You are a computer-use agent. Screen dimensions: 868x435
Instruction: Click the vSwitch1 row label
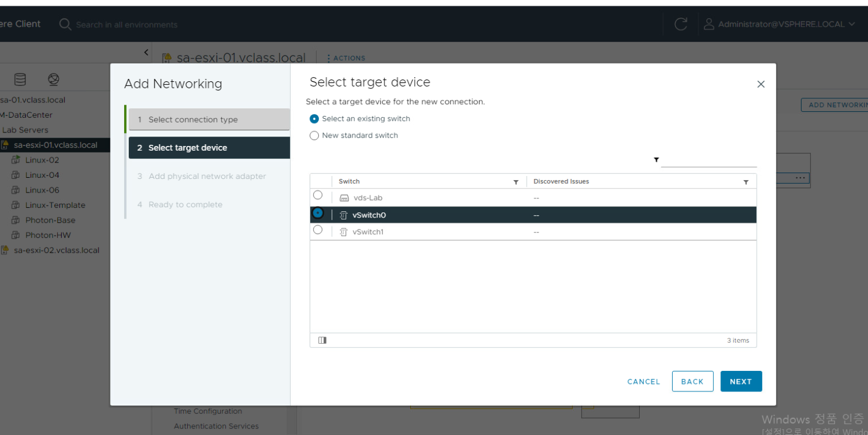[x=368, y=232]
